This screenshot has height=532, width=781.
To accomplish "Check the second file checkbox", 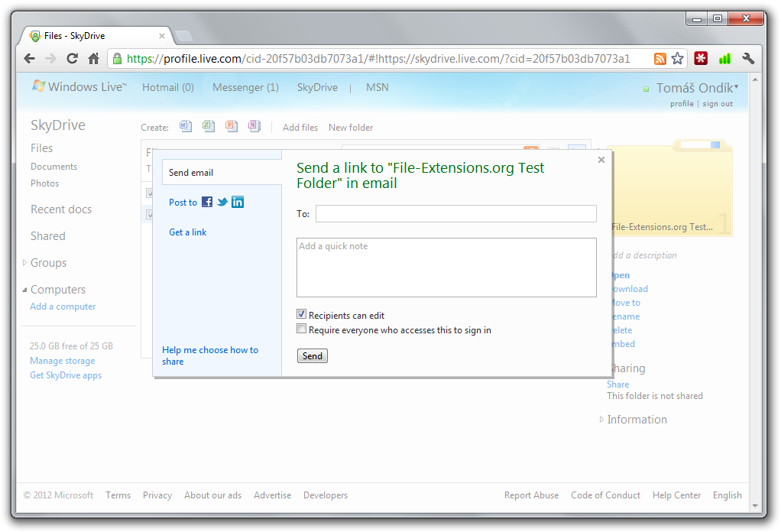I will pos(147,214).
